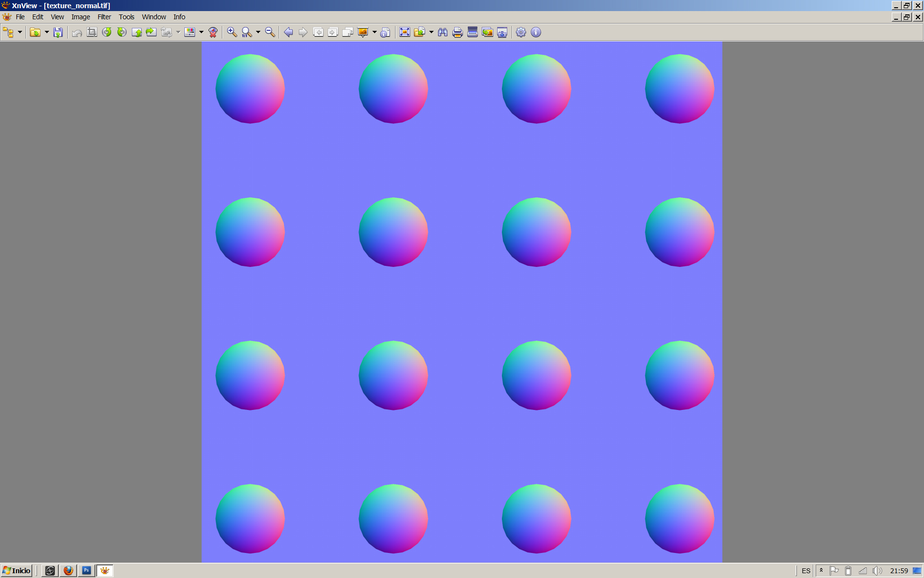This screenshot has height=578, width=924.
Task: Click the Convert images icon
Action: (488, 32)
